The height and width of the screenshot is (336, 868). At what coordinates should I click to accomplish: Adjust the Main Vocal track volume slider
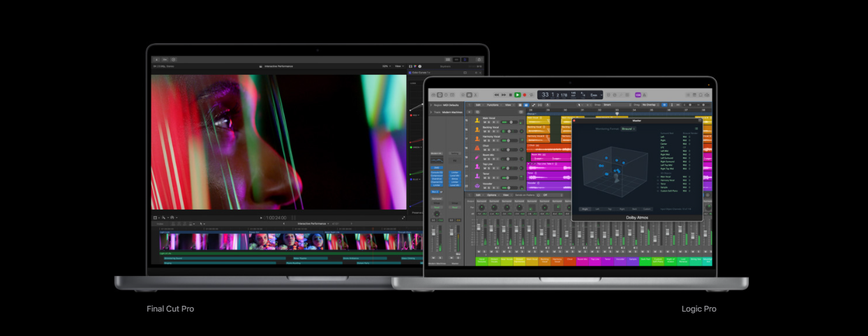click(509, 122)
